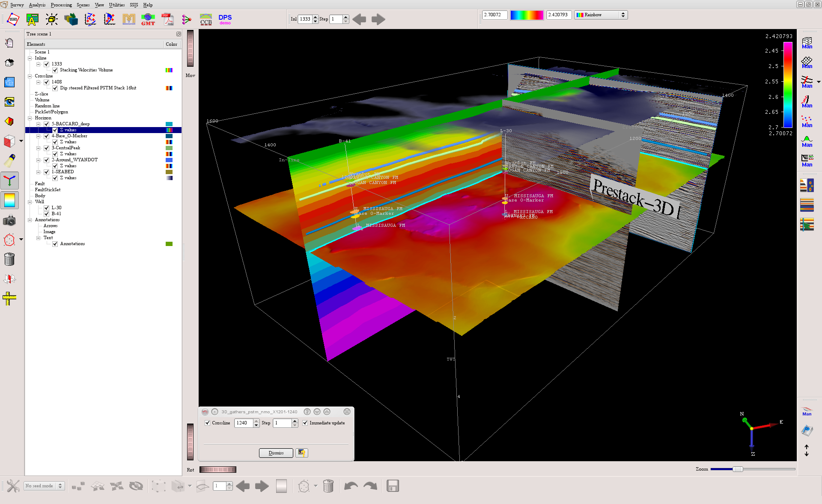Toggle the color bar display icon
Screen dimensions: 822x504
(9, 200)
